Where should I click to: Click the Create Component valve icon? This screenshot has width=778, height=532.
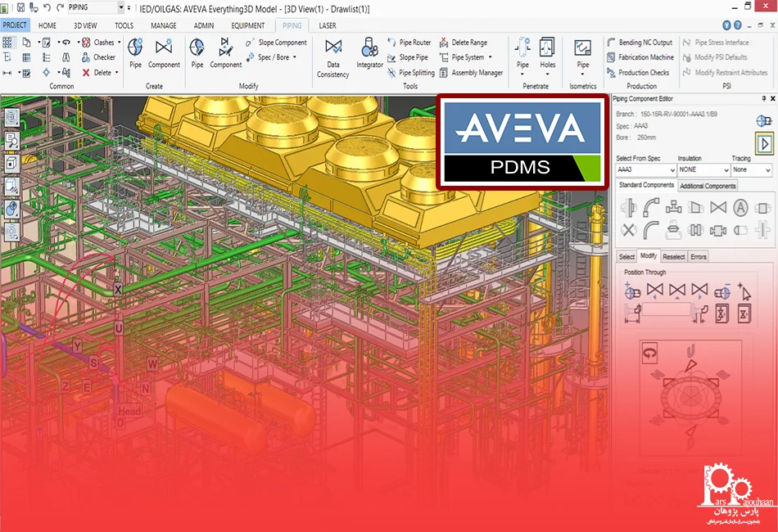164,51
